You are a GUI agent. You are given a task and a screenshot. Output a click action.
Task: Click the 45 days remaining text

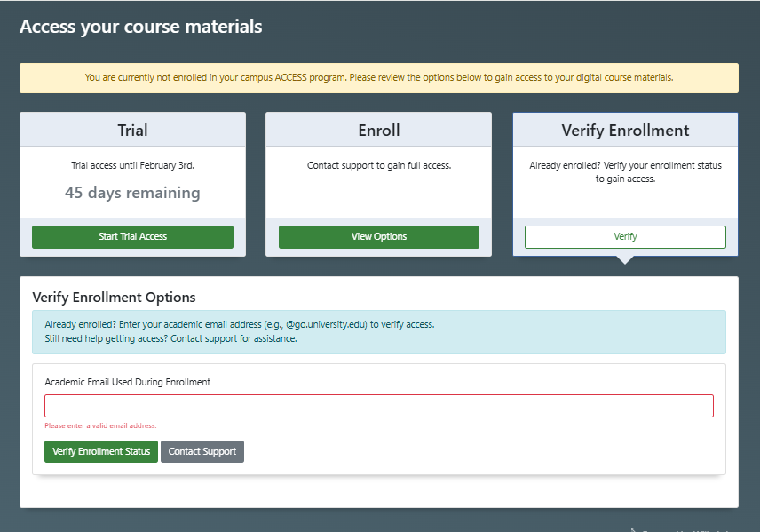pos(131,192)
